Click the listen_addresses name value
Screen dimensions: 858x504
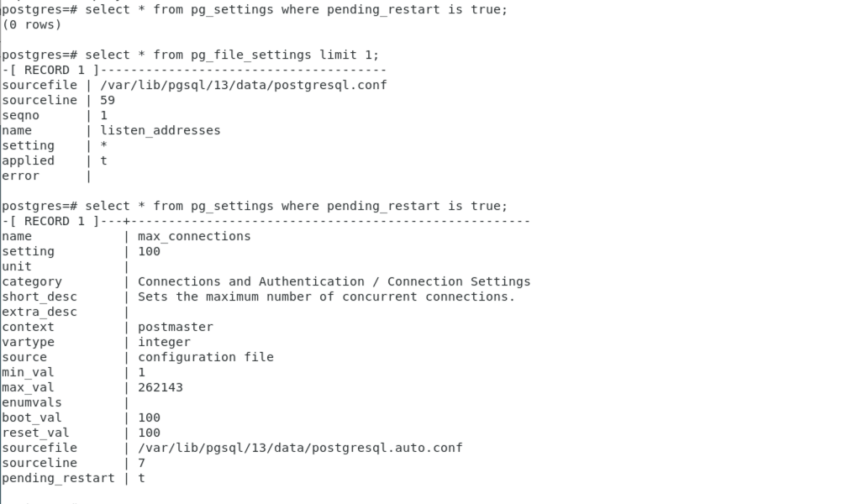[x=161, y=131]
